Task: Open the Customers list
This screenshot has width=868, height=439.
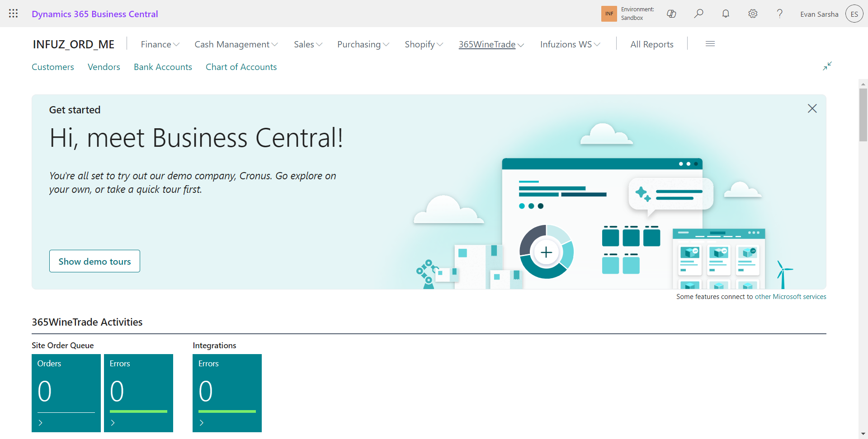Action: pos(53,67)
